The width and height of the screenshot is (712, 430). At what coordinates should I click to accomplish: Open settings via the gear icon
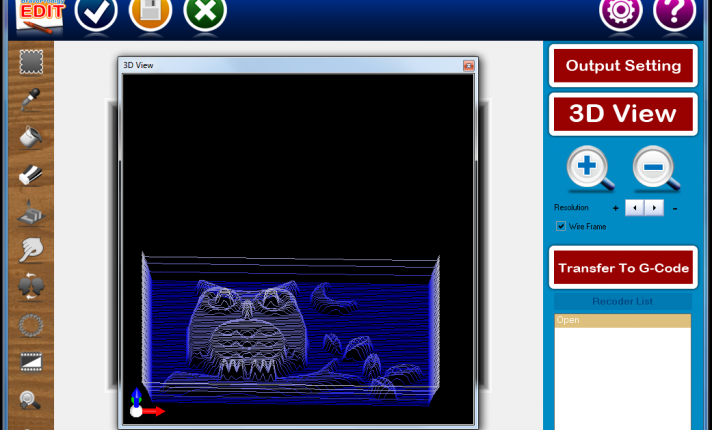tap(620, 13)
